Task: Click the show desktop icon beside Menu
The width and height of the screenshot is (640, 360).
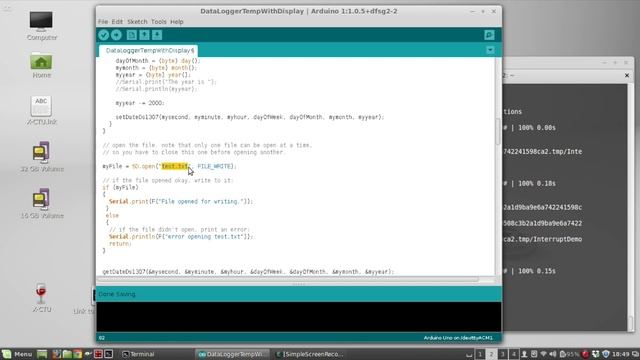Action: [x=42, y=354]
